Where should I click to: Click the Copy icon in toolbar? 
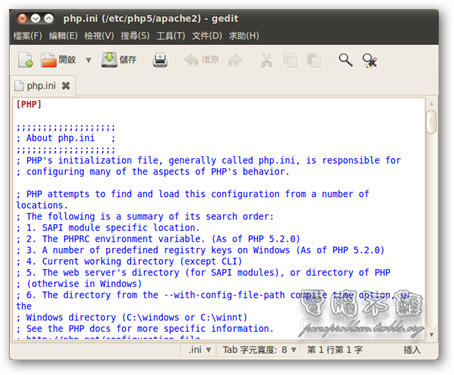tap(290, 60)
